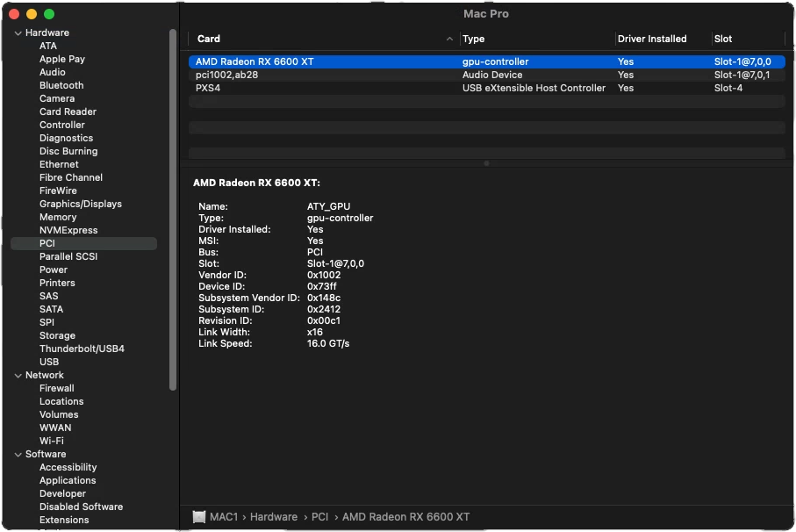Viewport: 796px width, 532px height.
Task: Open Extensions under Software
Action: click(x=64, y=521)
